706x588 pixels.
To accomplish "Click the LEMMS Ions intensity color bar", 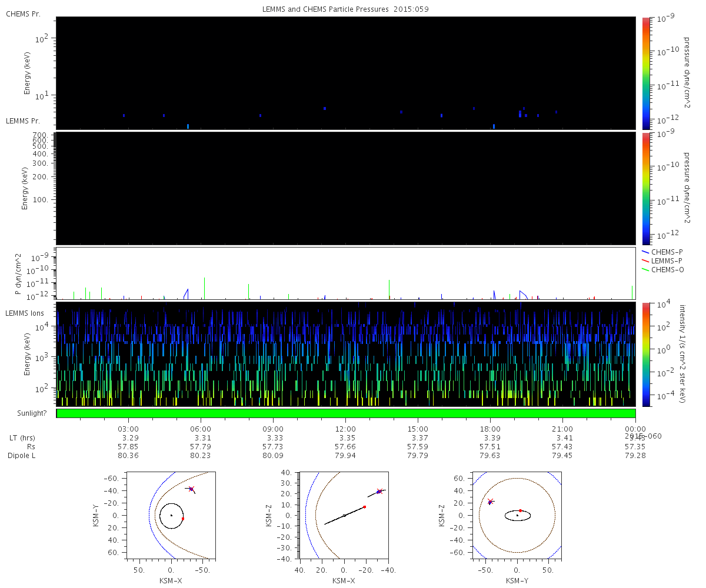I will coord(645,354).
